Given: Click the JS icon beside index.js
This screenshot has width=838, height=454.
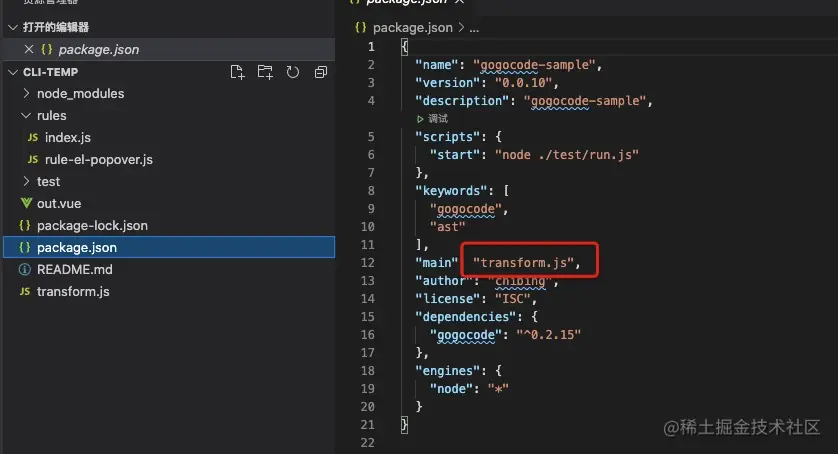Looking at the screenshot, I should pyautogui.click(x=33, y=137).
